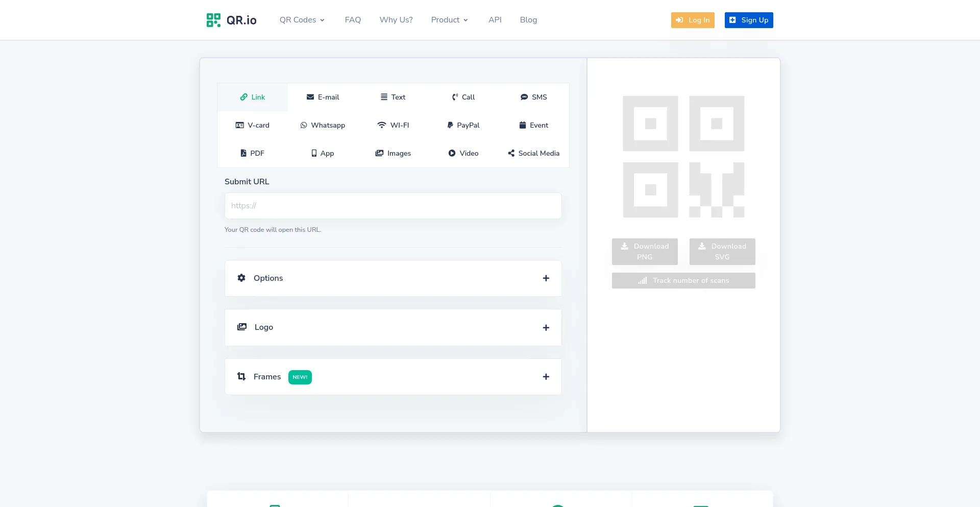Select the Video play icon

pos(452,153)
